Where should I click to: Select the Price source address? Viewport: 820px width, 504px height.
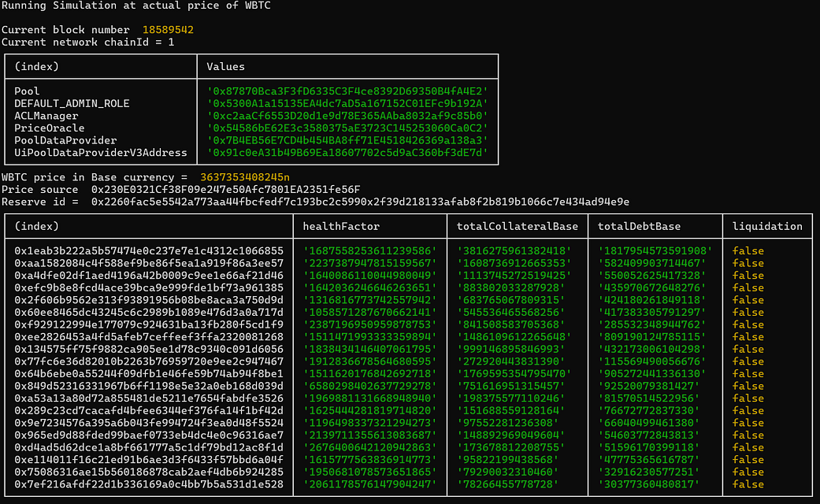coord(206,189)
